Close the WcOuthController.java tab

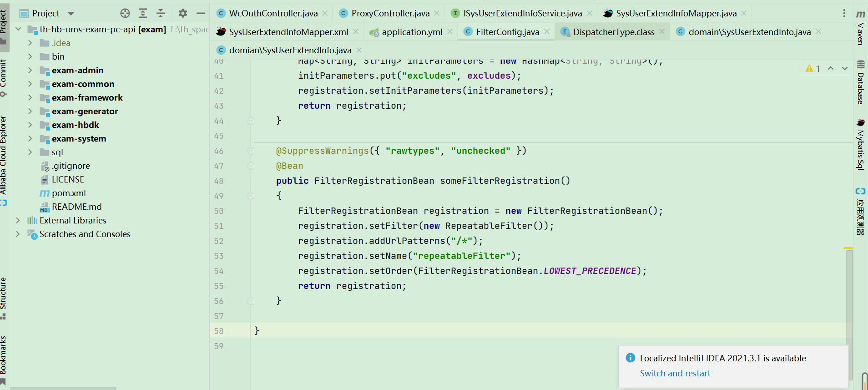click(325, 13)
